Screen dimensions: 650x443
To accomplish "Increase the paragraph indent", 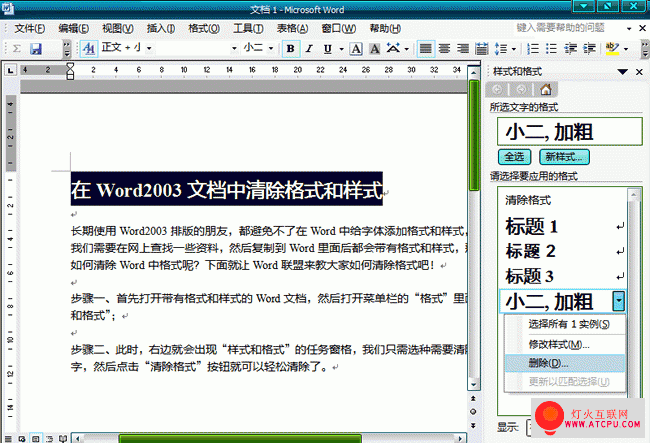I will [589, 49].
